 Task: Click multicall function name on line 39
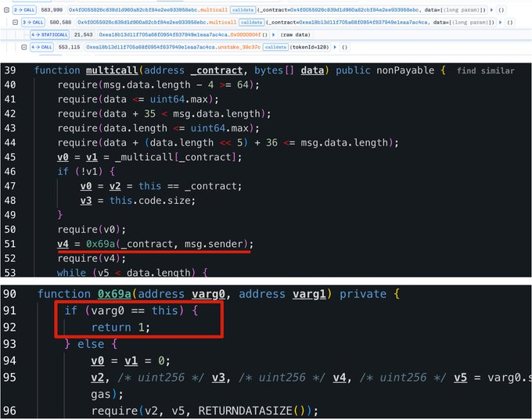pyautogui.click(x=112, y=70)
